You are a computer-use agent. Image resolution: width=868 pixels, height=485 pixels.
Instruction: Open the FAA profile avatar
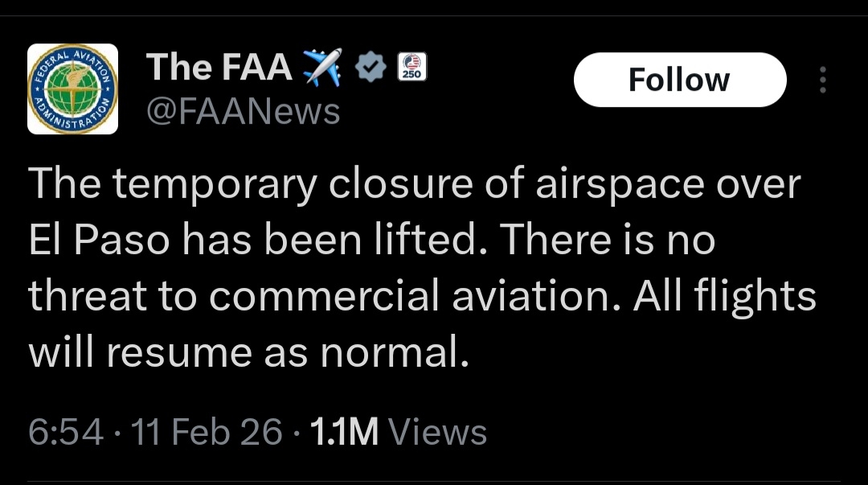[73, 88]
